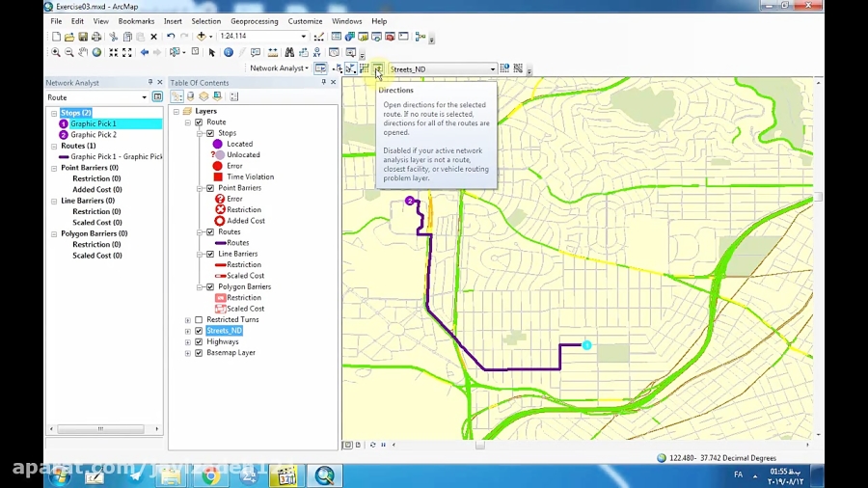Toggle the Basemap Layer checkbox
Screen dimensions: 868x488
tap(199, 353)
